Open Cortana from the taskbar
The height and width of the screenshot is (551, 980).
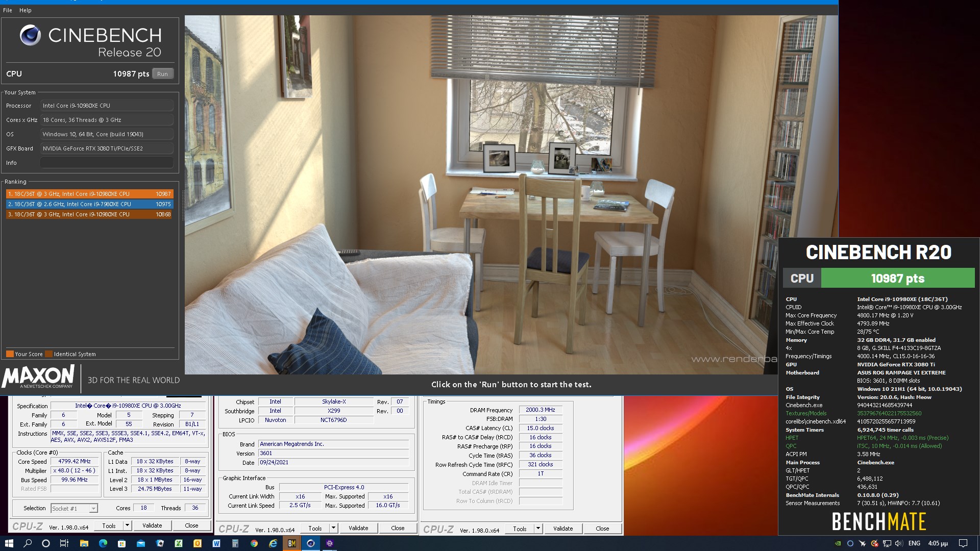(x=45, y=543)
